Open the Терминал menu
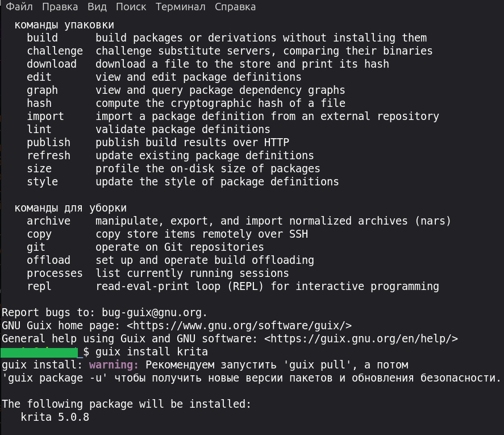Viewport: 504px width, 435px height. tap(180, 7)
